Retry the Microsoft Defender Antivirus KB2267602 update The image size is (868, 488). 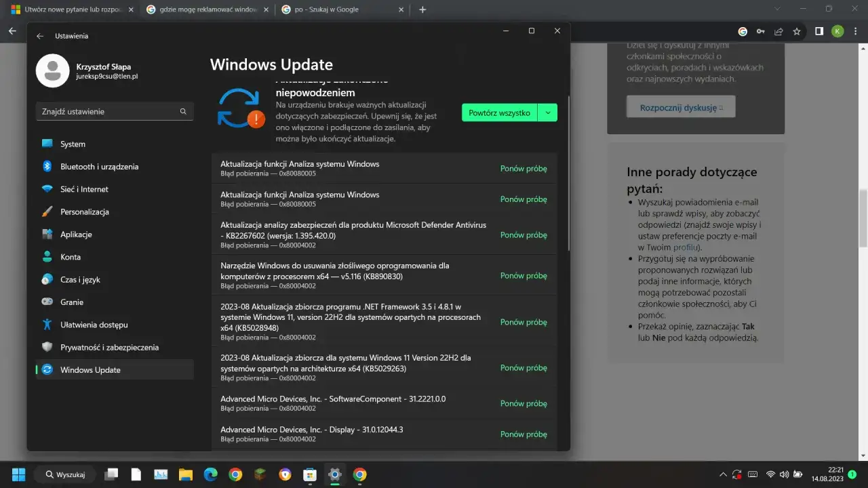point(524,235)
